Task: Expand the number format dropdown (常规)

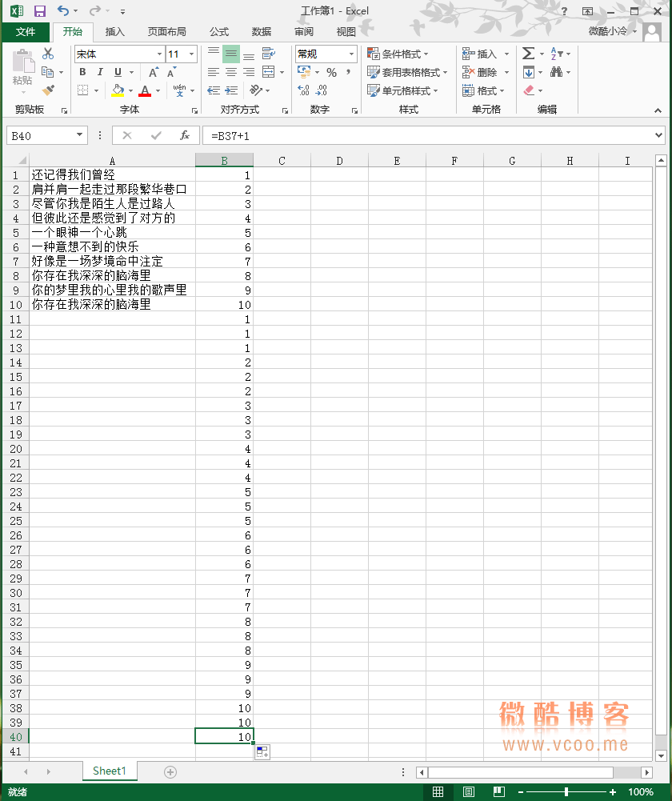Action: click(351, 54)
